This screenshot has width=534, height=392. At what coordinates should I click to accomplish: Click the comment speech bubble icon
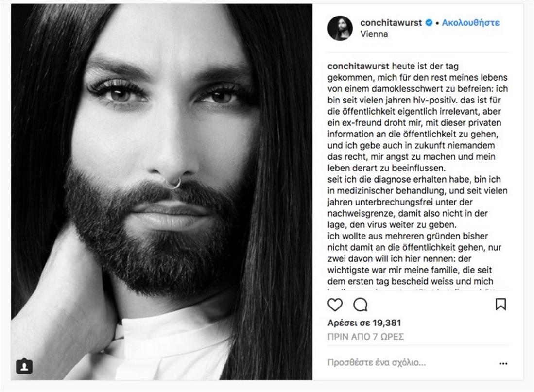pos(360,305)
